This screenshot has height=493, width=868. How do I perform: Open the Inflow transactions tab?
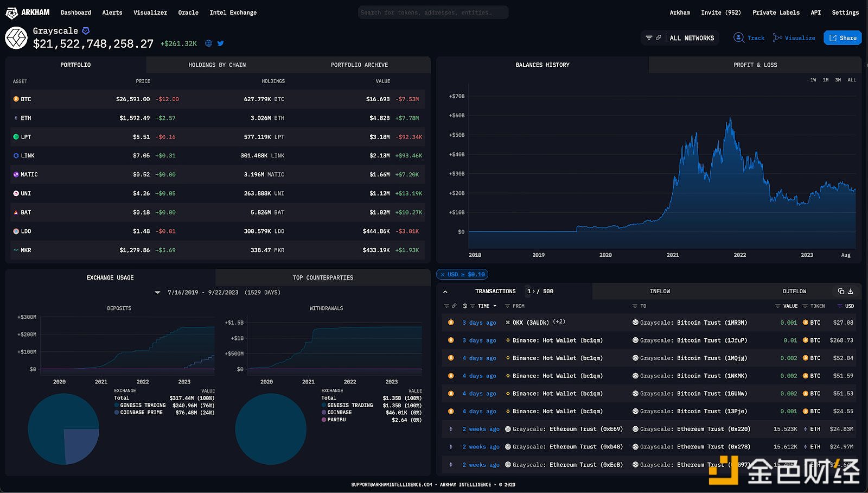[x=660, y=292]
